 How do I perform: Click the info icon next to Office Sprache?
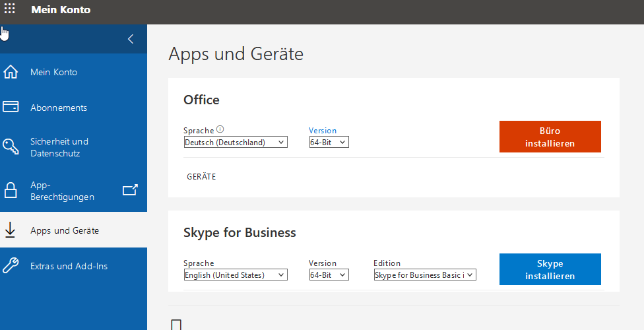220,129
